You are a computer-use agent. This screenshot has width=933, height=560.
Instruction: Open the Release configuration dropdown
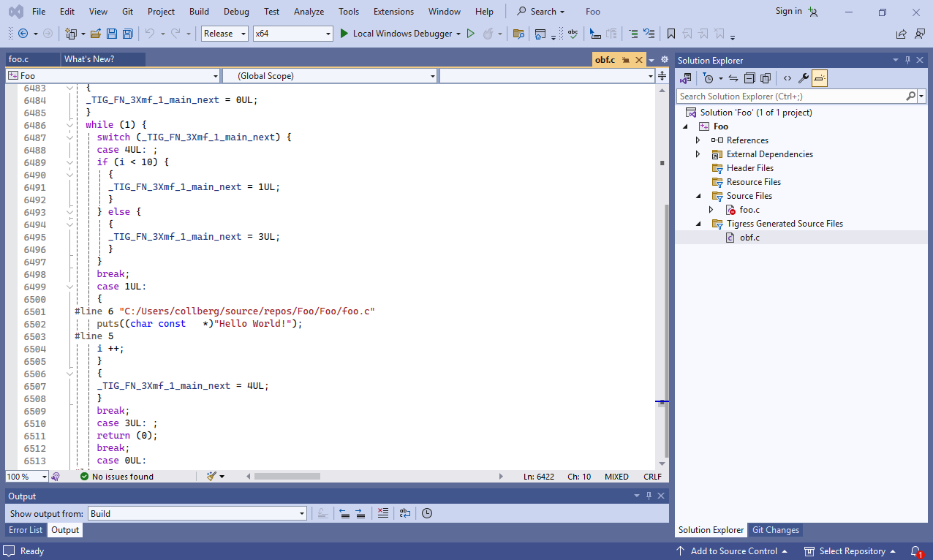[225, 34]
